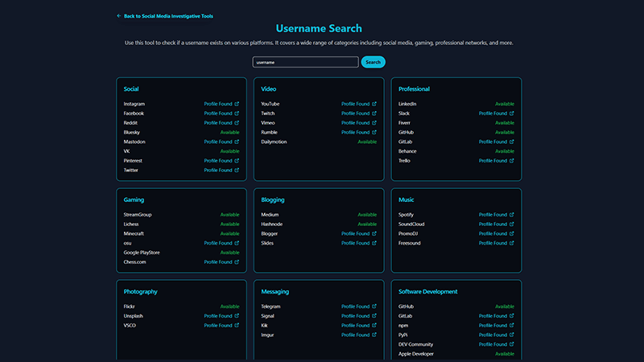
Task: Open Twitch profile external link icon
Action: (x=374, y=113)
